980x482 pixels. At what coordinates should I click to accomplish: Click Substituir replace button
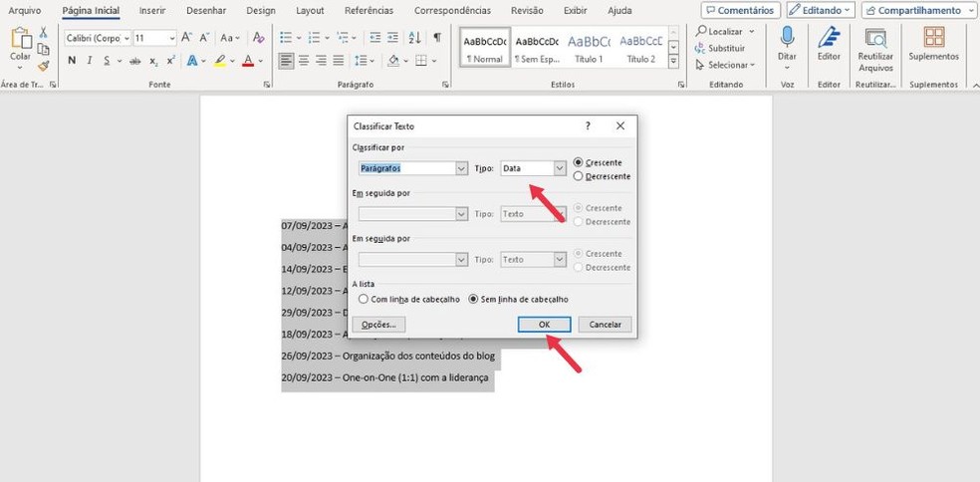(x=720, y=48)
